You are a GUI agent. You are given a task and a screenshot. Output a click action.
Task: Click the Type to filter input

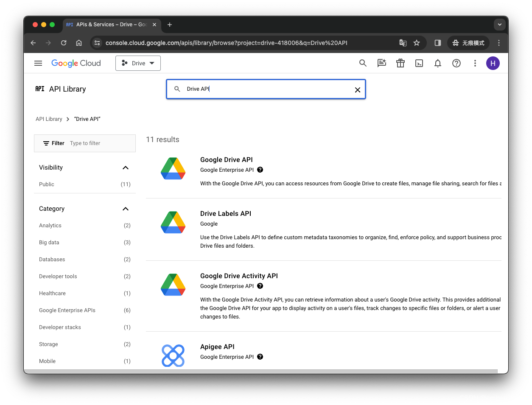pos(101,143)
